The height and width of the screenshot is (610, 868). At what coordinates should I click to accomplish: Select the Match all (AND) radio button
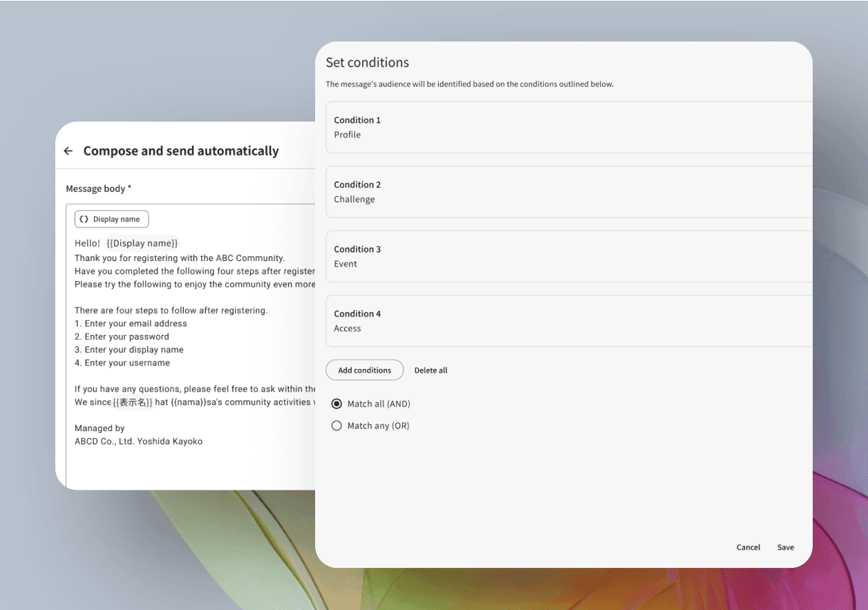click(x=337, y=404)
